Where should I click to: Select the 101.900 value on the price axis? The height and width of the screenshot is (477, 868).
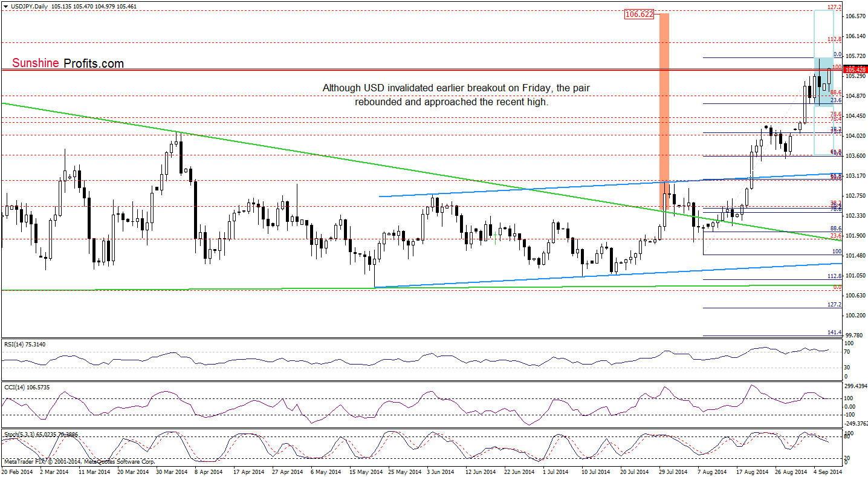tap(855, 236)
